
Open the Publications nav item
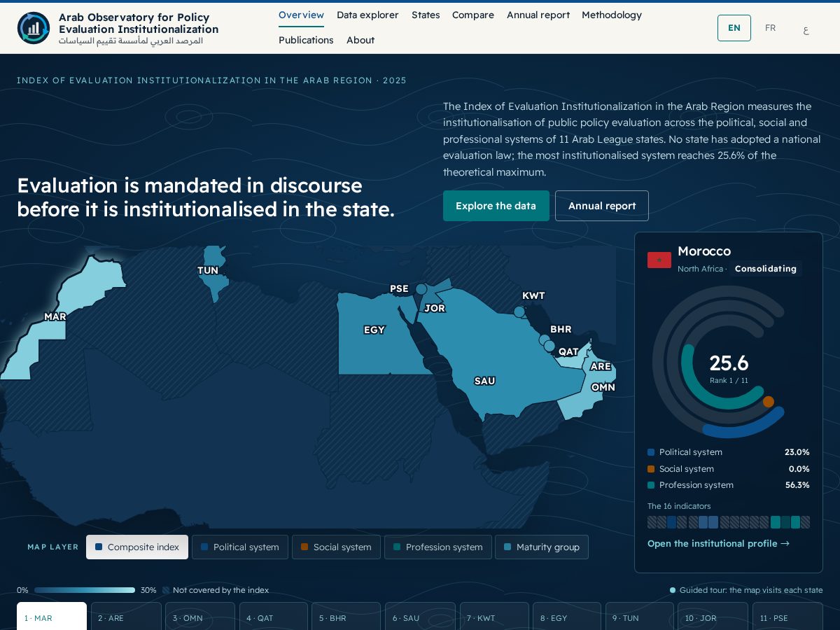(306, 41)
